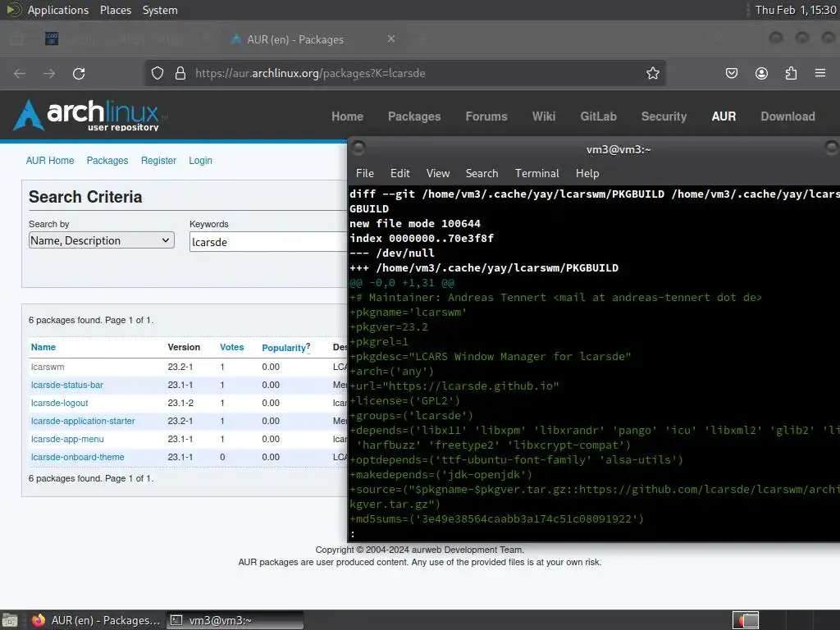Open the lcarsde-application-starter package link

pyautogui.click(x=83, y=421)
